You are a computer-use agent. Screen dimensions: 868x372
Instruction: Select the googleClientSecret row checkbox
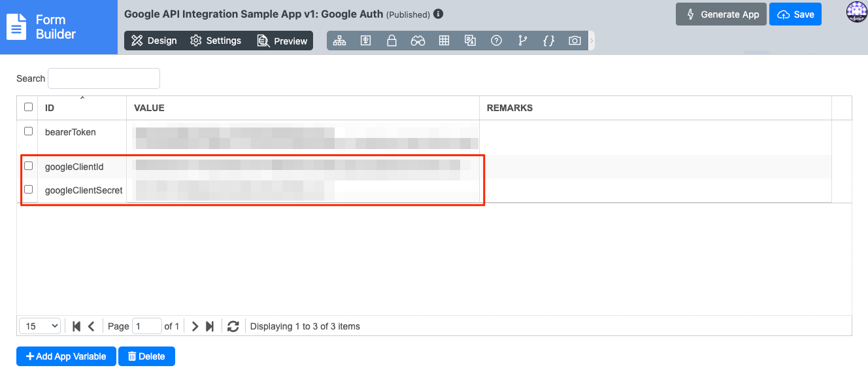(x=28, y=190)
